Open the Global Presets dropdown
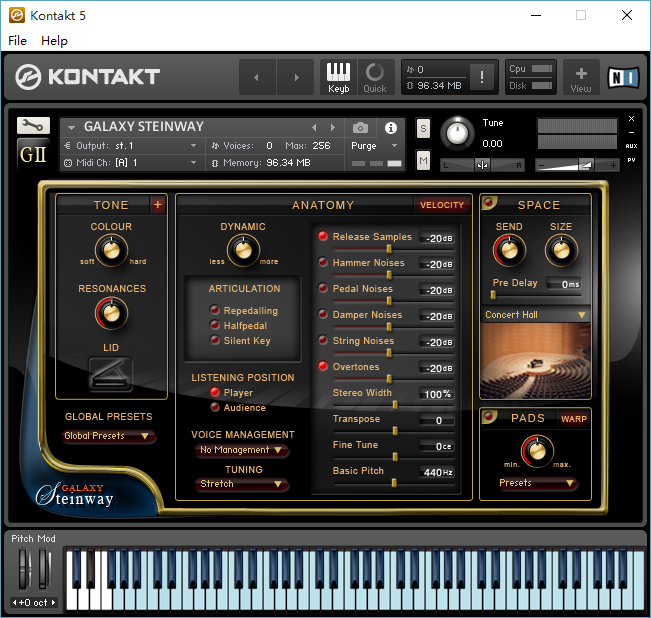The width and height of the screenshot is (651, 618). (x=109, y=436)
